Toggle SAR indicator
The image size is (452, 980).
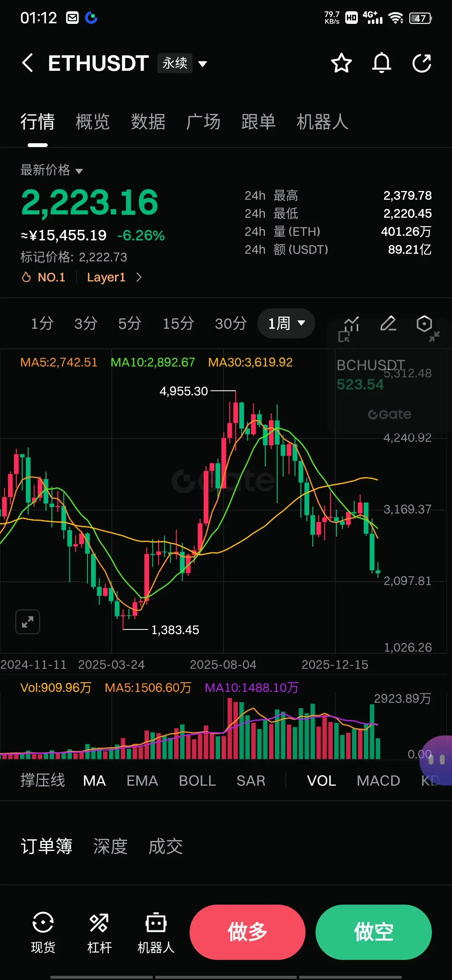[x=251, y=781]
